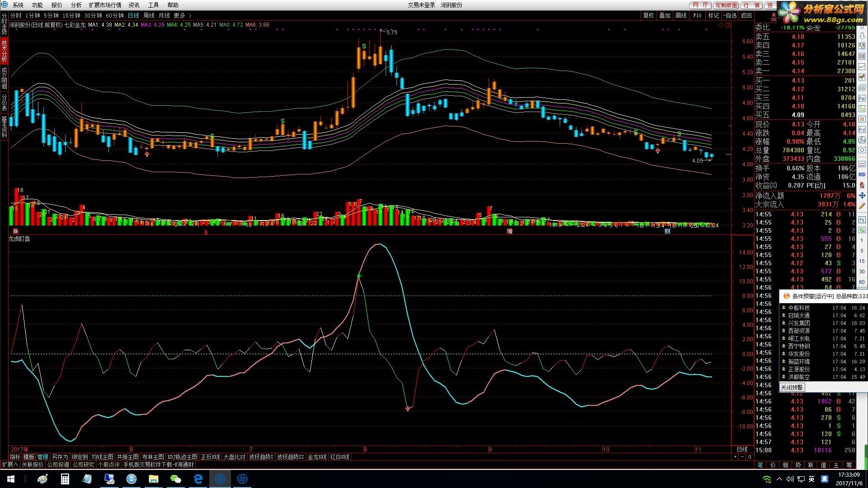Click 关闭预警 in the alert popup
The image size is (868, 488).
click(x=792, y=387)
